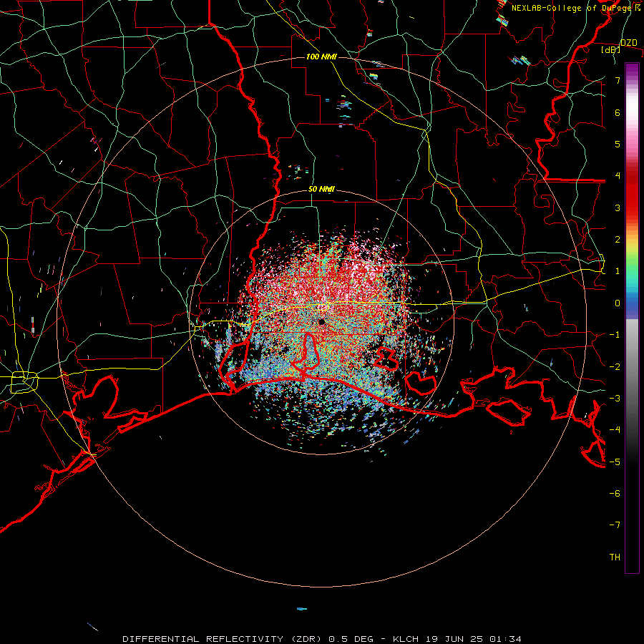This screenshot has width=644, height=644.
Task: Click the 50 NMI range ring label
Action: [321, 189]
